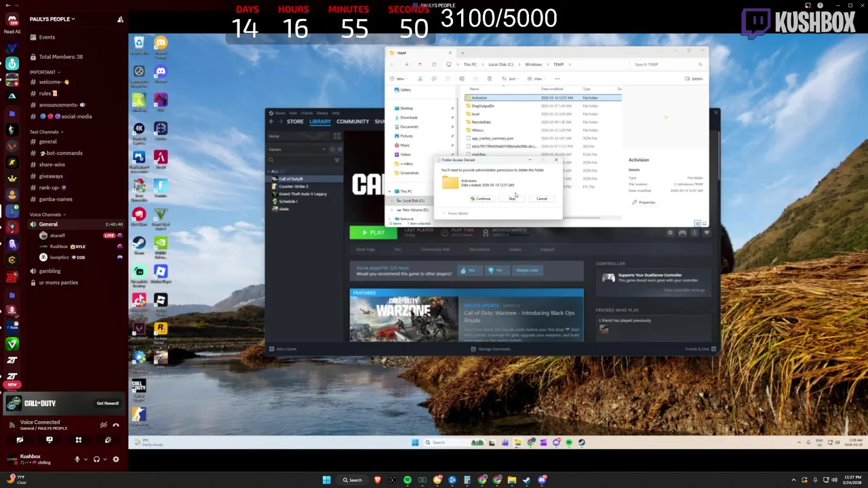Screen dimensions: 868x488
Task: Open Steam LIBRARY tab
Action: 320,121
